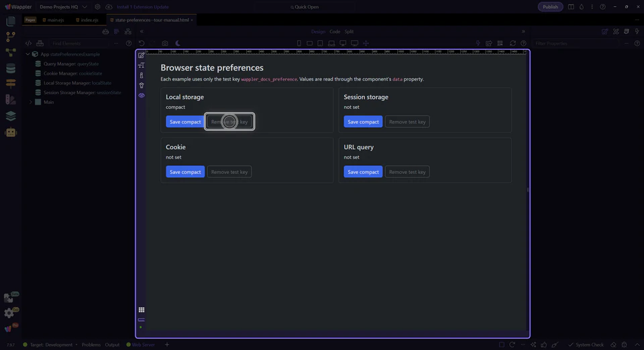Click the Wappler Pro logo at sidebar bottom
Image resolution: width=644 pixels, height=350 pixels.
(9, 329)
